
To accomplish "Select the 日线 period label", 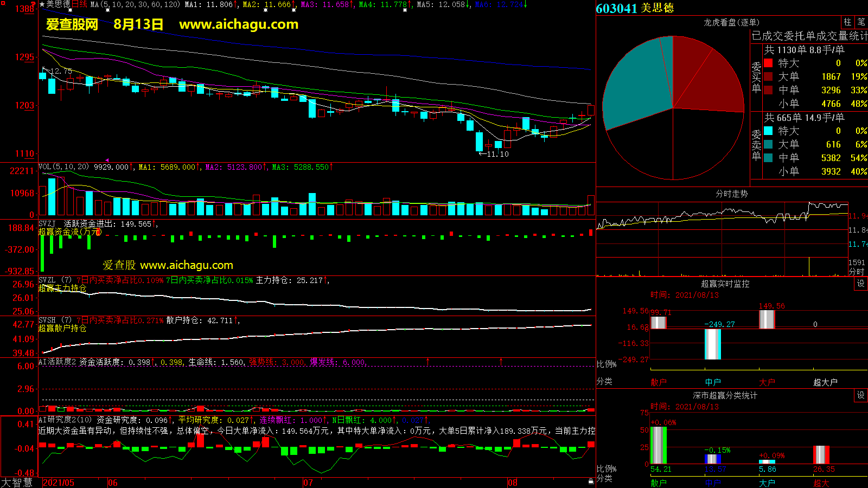I will coord(79,4).
